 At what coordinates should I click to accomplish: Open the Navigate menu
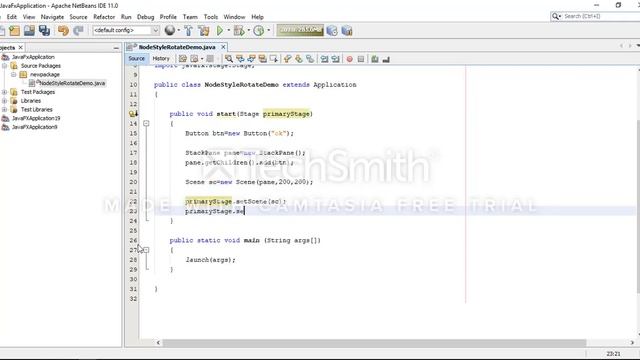(52, 17)
